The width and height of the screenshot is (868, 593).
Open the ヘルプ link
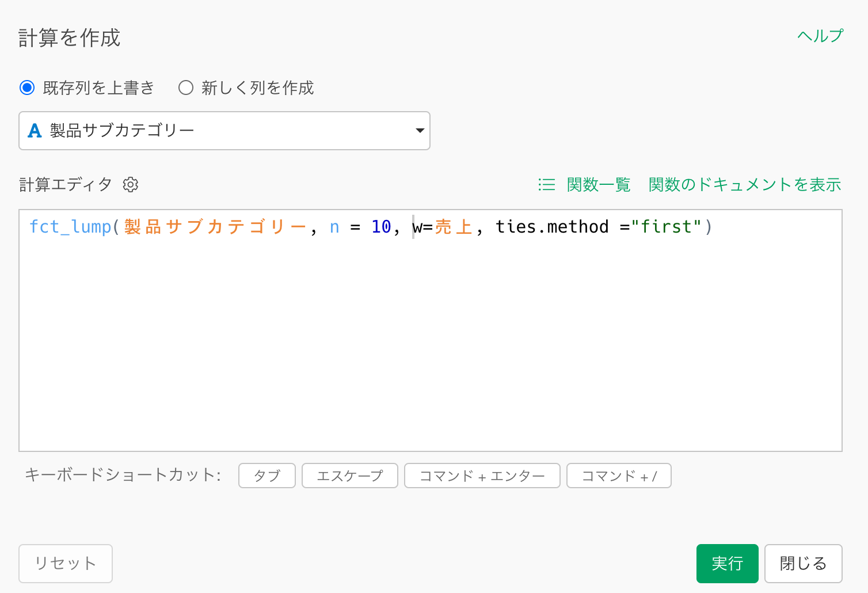point(820,36)
